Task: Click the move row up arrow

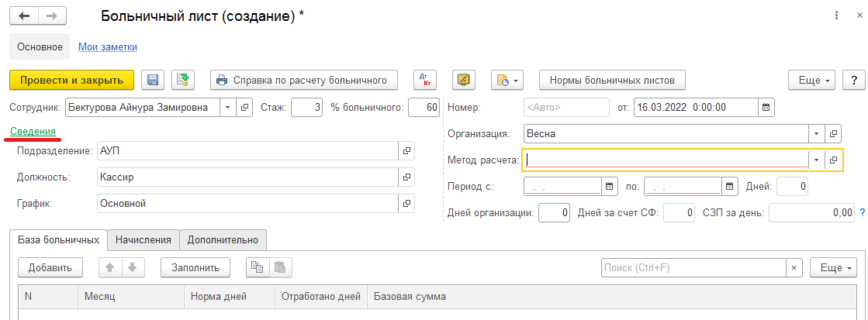Action: pos(110,267)
